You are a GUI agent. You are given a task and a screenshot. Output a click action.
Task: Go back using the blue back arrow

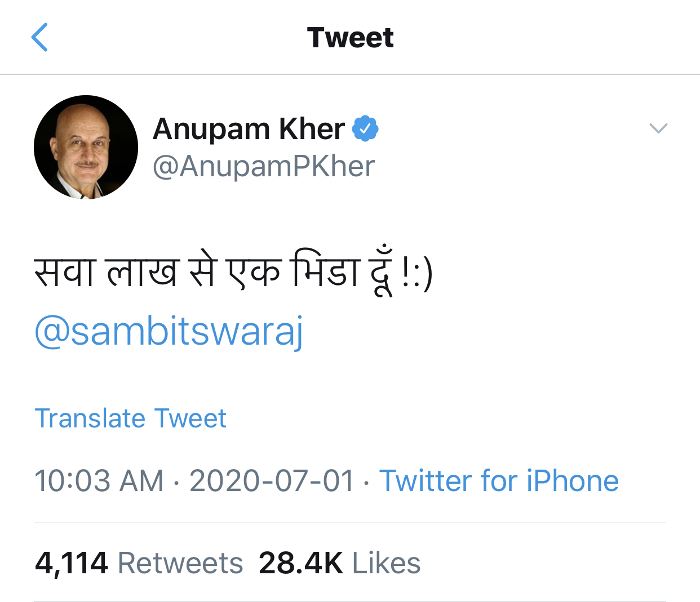39,38
